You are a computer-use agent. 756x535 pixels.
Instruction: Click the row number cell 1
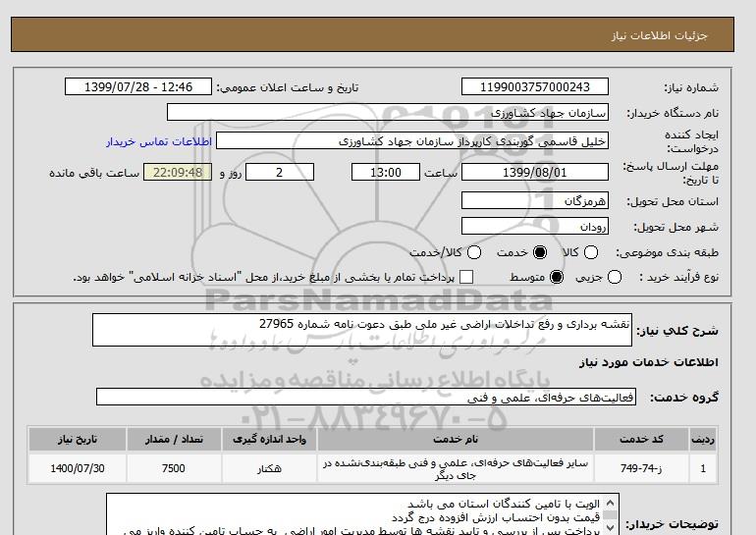pyautogui.click(x=703, y=468)
